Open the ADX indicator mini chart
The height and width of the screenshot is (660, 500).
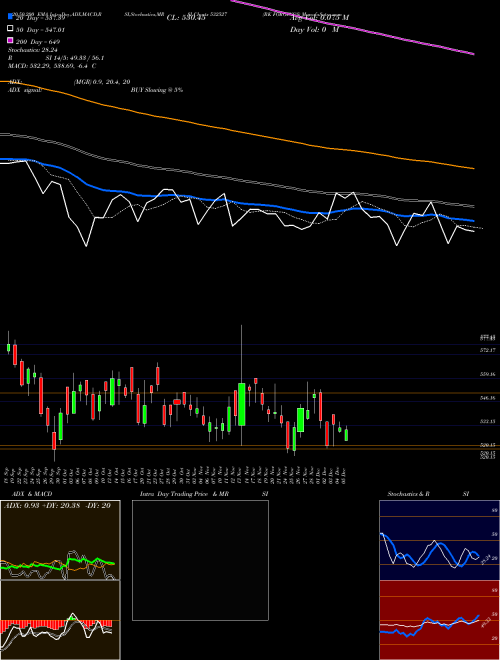(x=60, y=540)
